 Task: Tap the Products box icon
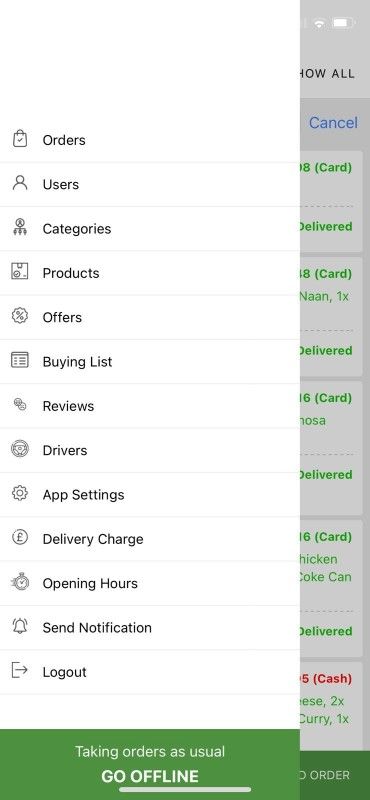pos(20,271)
